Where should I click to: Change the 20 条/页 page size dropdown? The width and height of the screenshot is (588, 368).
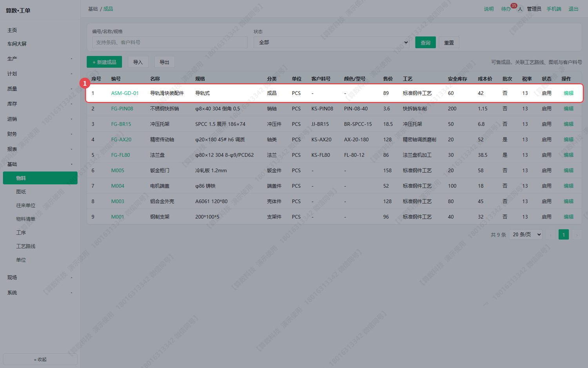pos(526,235)
